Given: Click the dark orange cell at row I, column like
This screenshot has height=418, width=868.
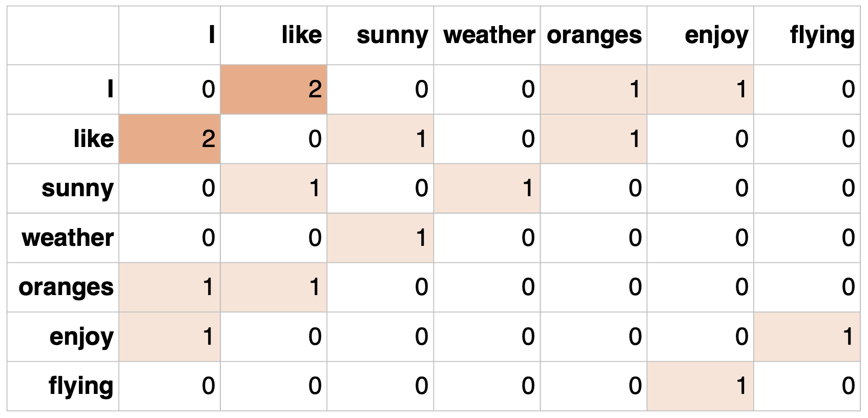Looking at the screenshot, I should pyautogui.click(x=274, y=90).
